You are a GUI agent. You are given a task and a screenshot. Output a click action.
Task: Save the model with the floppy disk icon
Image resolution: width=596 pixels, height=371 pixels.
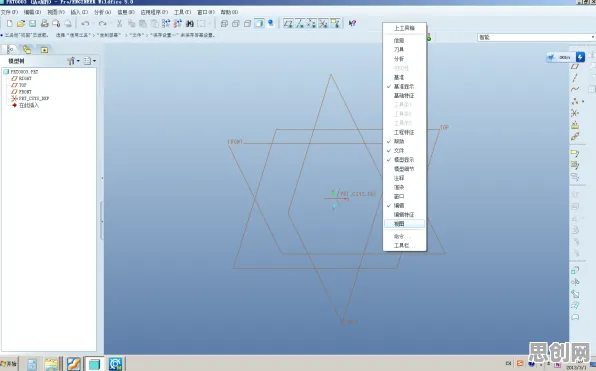pos(33,24)
